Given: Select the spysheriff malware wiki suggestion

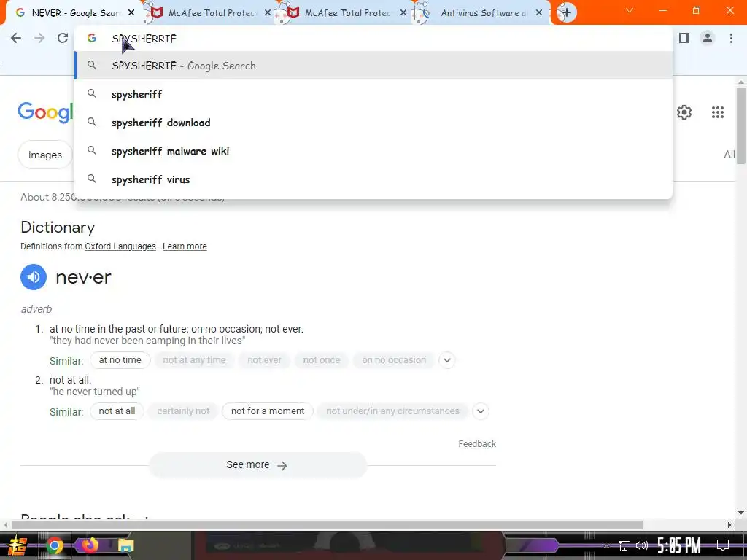Looking at the screenshot, I should click(x=373, y=151).
